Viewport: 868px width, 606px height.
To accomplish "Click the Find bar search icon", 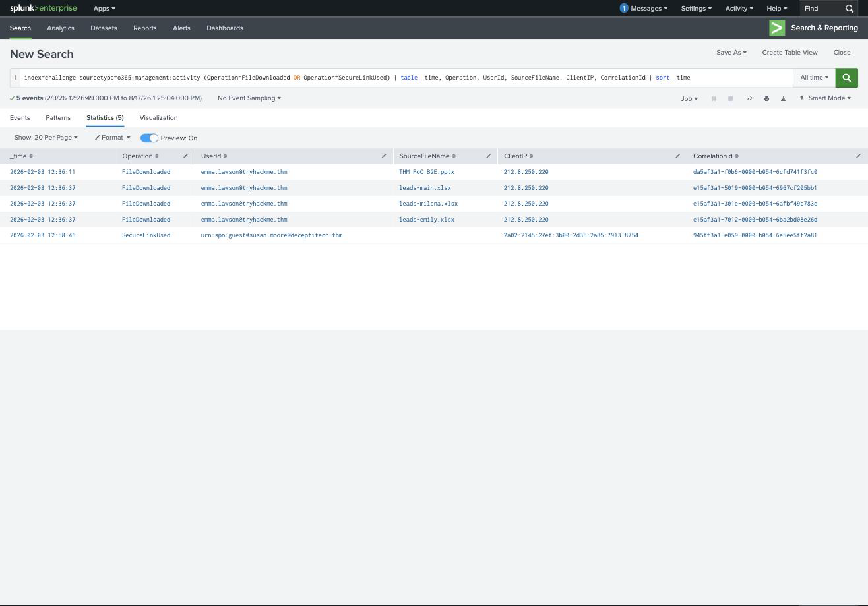I will 850,9.
